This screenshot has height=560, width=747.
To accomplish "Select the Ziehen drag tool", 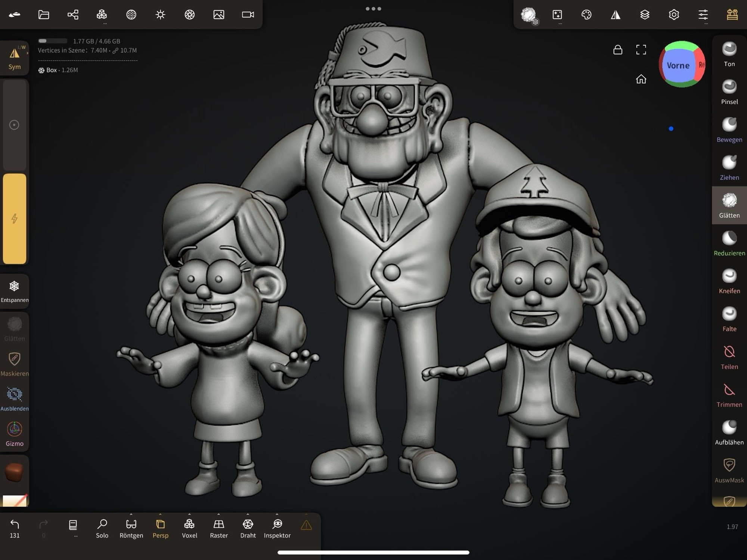I will click(x=729, y=168).
